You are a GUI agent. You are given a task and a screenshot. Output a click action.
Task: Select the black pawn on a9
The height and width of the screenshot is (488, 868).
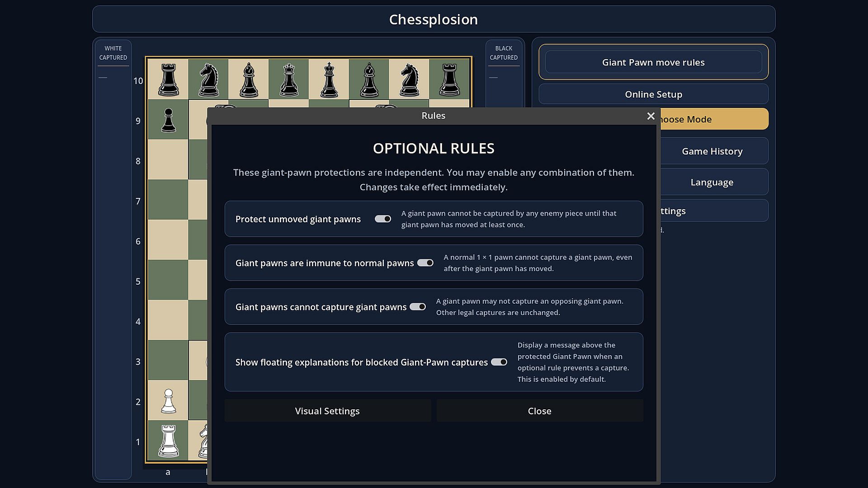168,120
